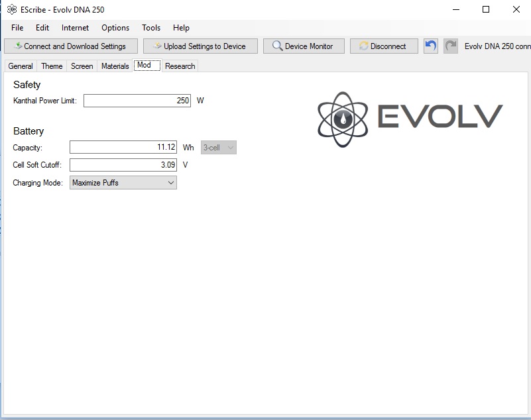This screenshot has height=420, width=531.
Task: Open the Edit menu
Action: coord(42,28)
